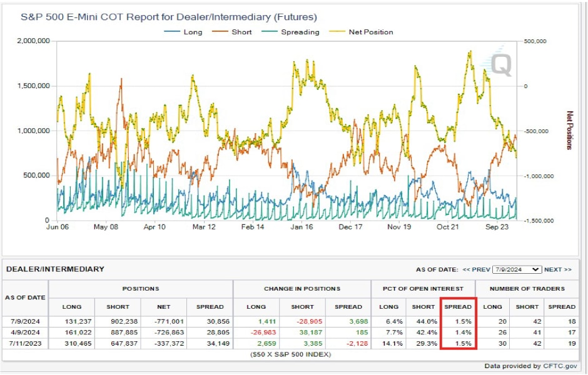Select the CHANGE IN POSITIONS header
Image resolution: width=588 pixels, height=375 pixels.
point(302,289)
